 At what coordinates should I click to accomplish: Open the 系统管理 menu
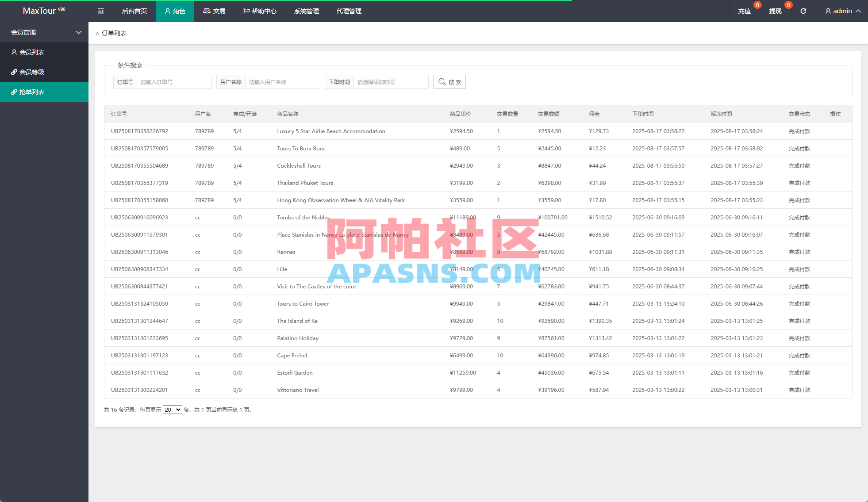tap(306, 11)
